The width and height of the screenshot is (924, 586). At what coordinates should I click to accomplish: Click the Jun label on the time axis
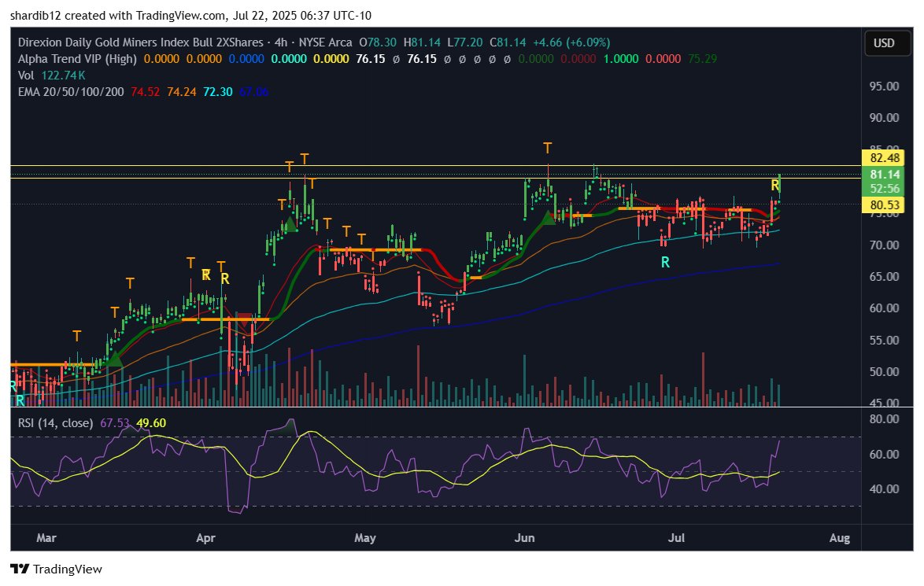point(524,538)
